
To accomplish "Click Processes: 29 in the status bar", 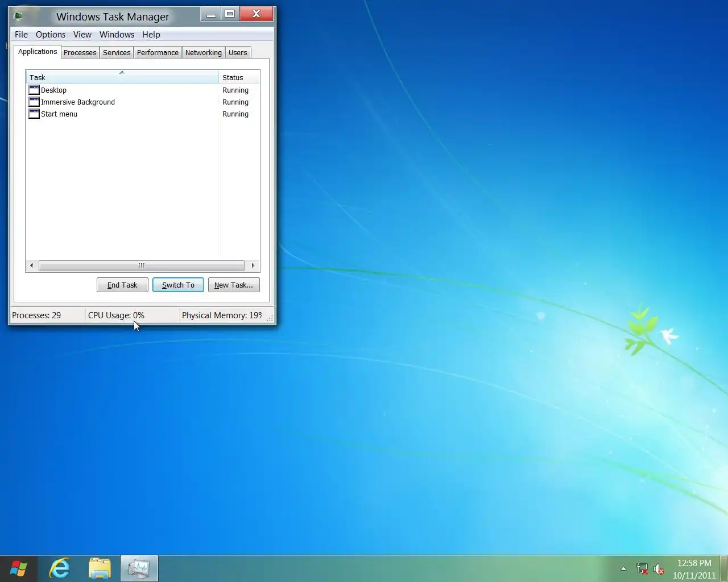I will tap(36, 315).
